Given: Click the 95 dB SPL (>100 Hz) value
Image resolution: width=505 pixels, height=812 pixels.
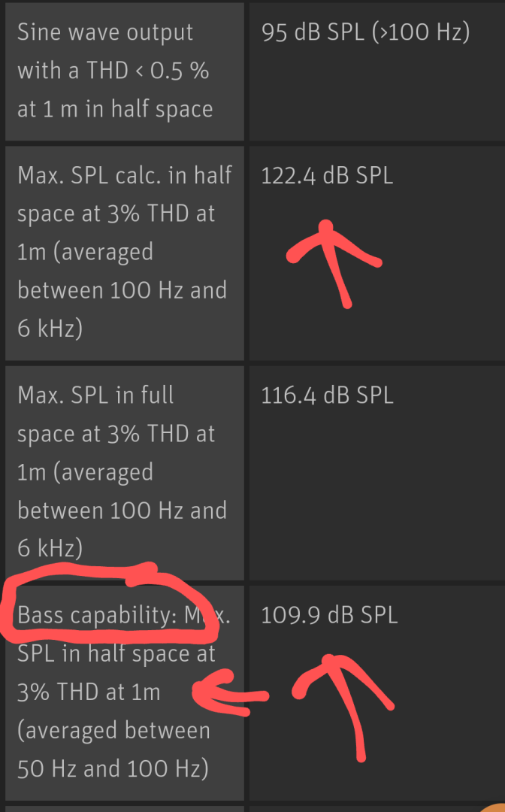Looking at the screenshot, I should click(365, 32).
